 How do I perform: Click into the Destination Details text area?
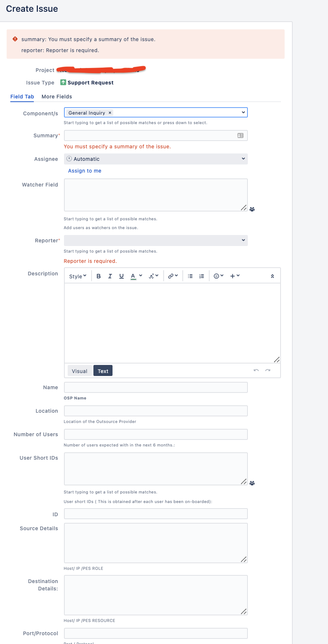tap(156, 595)
